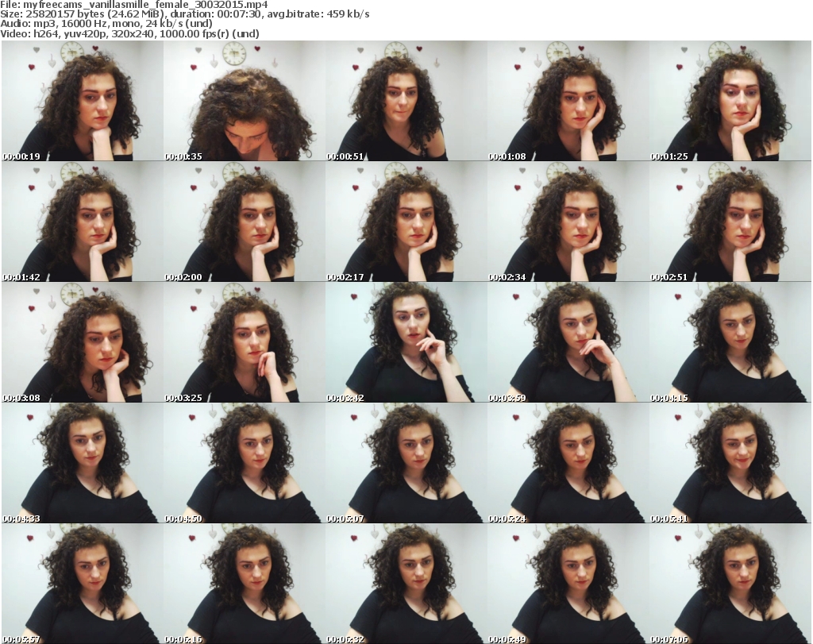Pick the thumbnail marked 00:01:08
The height and width of the screenshot is (644, 813).
pyautogui.click(x=568, y=101)
